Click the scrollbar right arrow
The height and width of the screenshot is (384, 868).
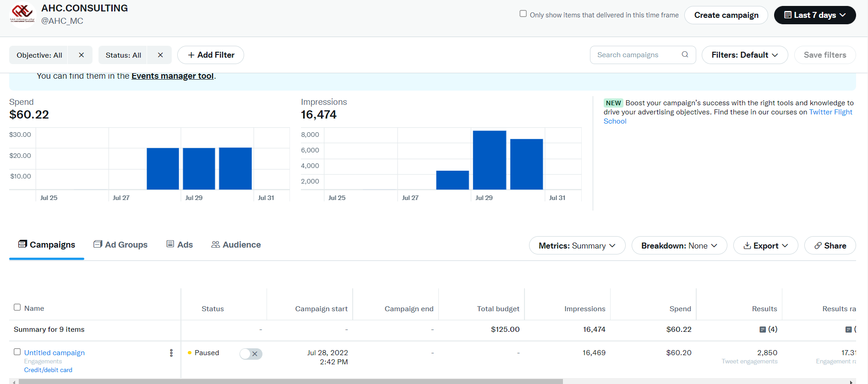pos(851,381)
